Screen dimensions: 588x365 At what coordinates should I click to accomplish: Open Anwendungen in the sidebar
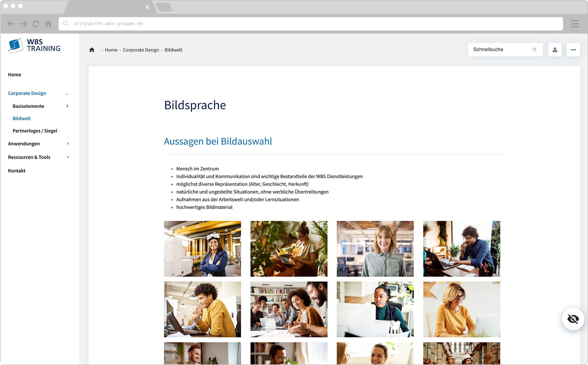tap(24, 144)
